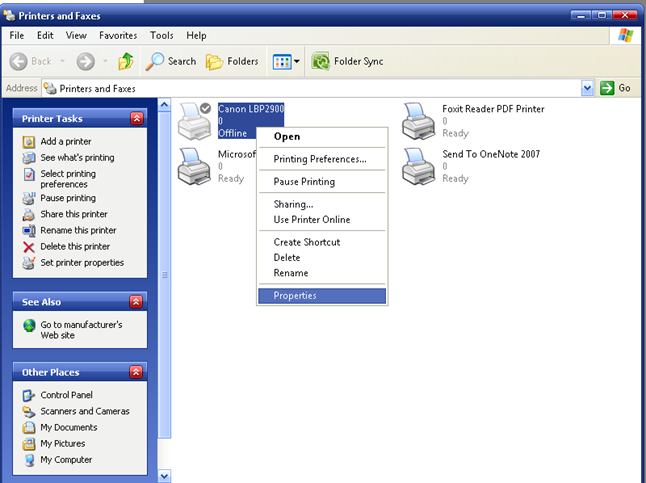The height and width of the screenshot is (483, 646).
Task: Collapse the Other Places panel
Action: tap(136, 372)
